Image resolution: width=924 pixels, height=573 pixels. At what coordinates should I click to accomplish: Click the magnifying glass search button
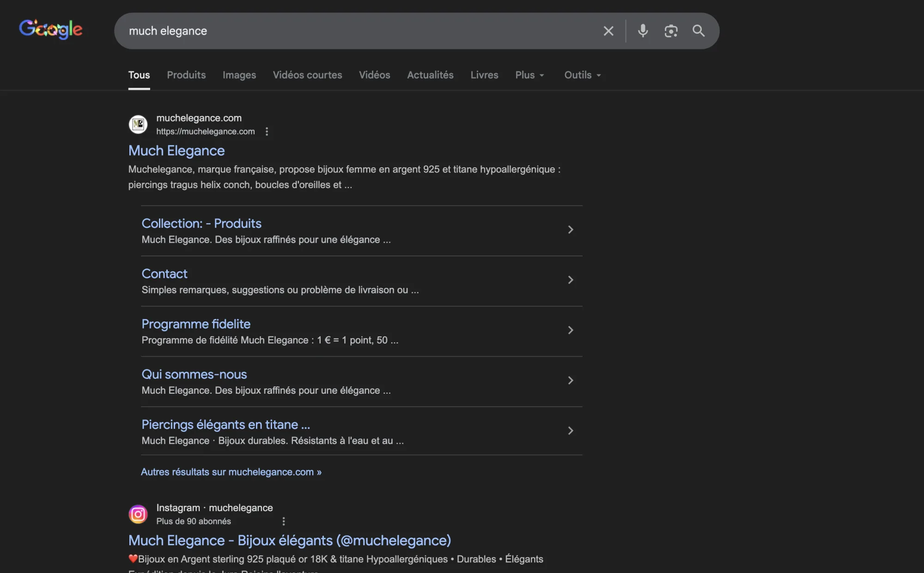pyautogui.click(x=698, y=31)
